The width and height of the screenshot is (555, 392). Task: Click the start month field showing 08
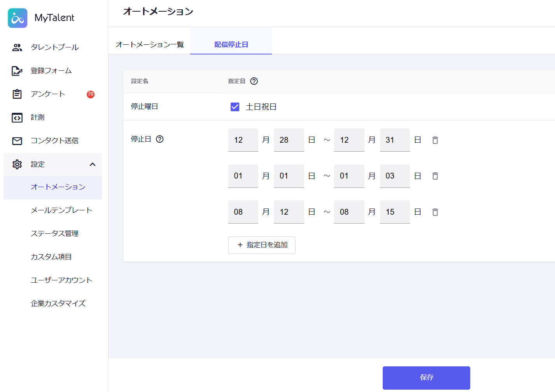point(243,212)
